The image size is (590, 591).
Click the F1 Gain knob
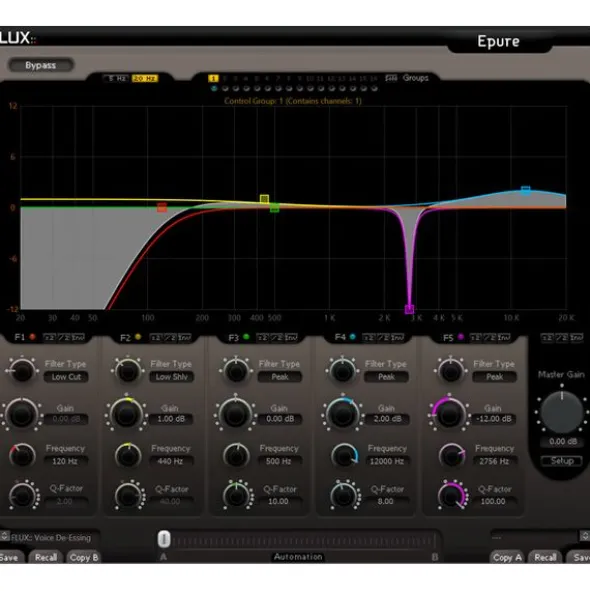(21, 415)
